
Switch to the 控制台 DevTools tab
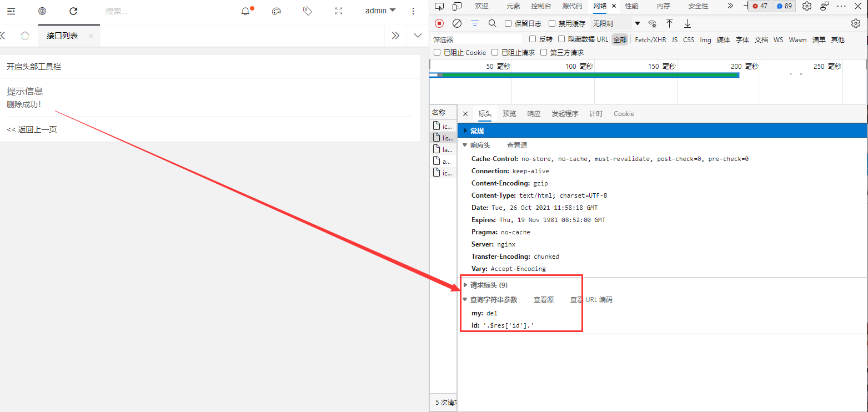[x=541, y=6]
